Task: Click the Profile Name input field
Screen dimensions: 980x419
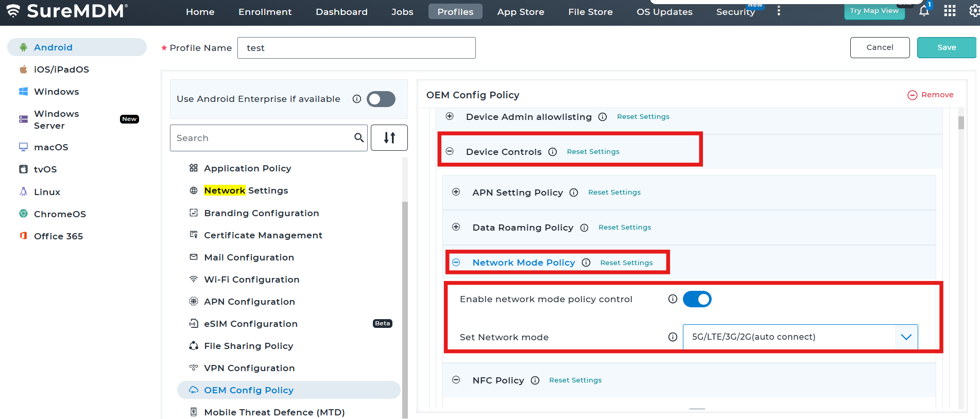Action: coord(356,48)
